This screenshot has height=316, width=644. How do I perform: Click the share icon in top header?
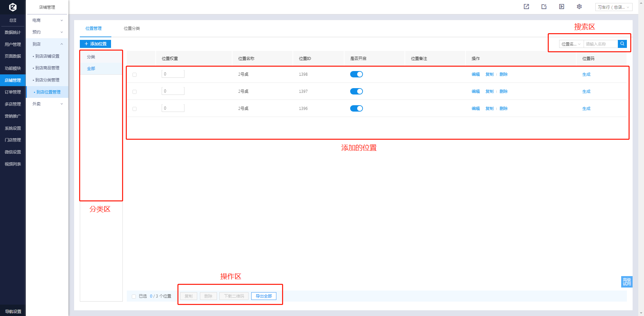544,7
